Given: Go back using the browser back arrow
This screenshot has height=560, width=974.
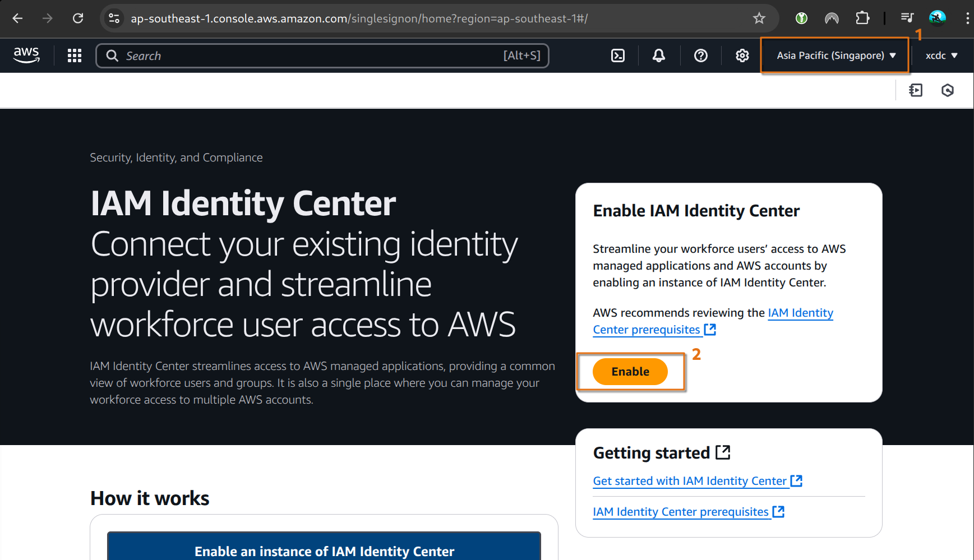Looking at the screenshot, I should click(17, 18).
